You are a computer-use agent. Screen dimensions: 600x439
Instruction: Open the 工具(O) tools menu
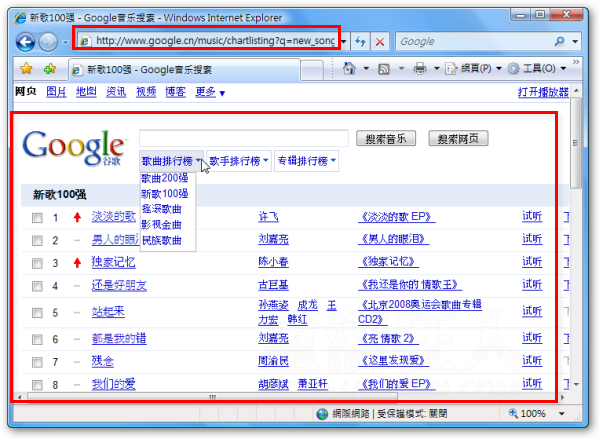click(x=536, y=69)
